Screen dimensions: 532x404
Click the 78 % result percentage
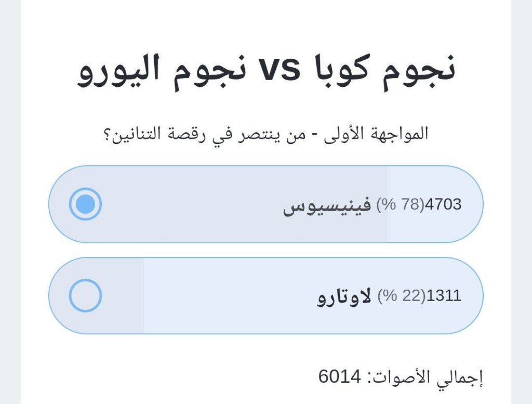tap(400, 205)
